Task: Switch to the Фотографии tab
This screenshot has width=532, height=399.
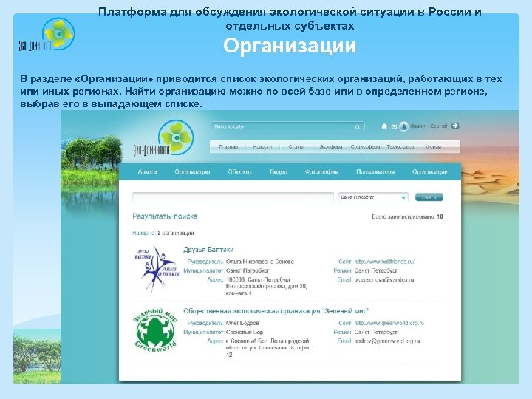Action: [x=321, y=171]
